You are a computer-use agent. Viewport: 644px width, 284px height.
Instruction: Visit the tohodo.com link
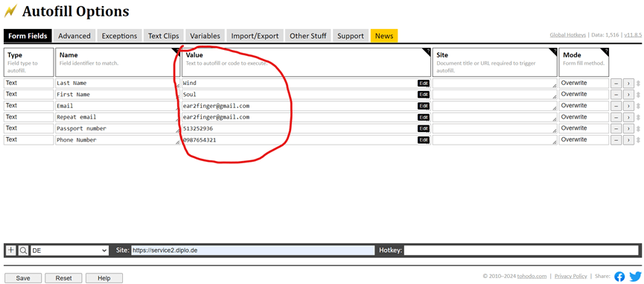tap(532, 277)
